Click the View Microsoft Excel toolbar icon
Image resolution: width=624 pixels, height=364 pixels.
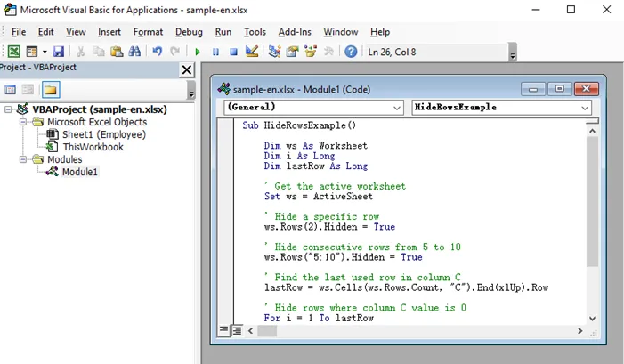tap(14, 52)
